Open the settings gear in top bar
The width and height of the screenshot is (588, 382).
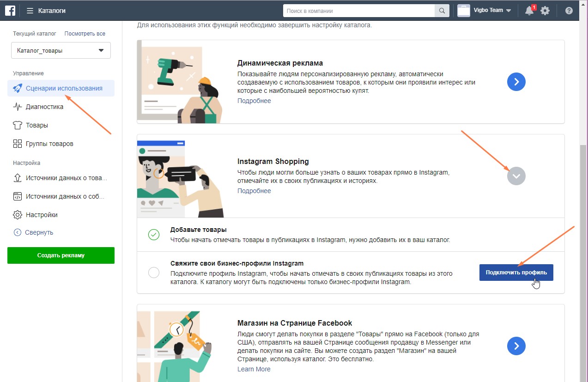tap(545, 11)
